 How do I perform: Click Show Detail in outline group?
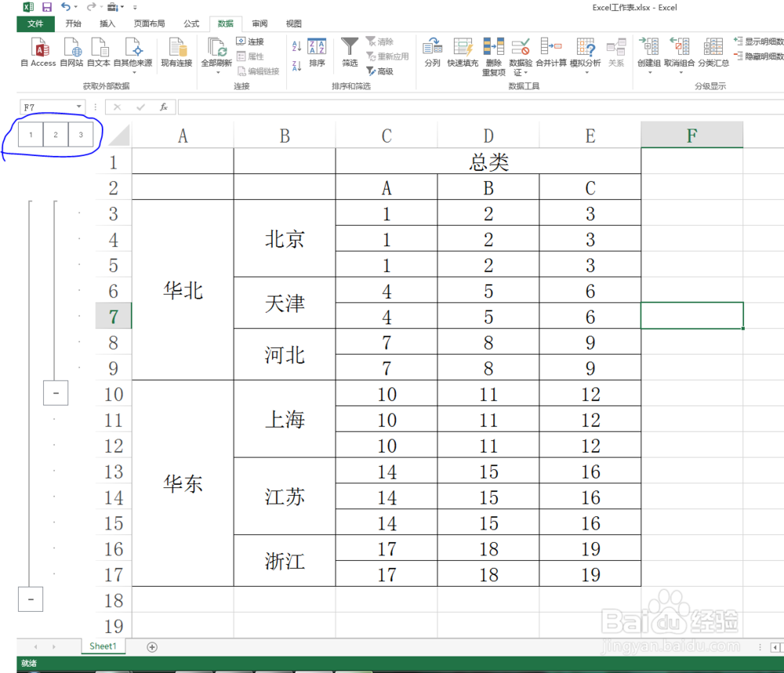pos(758,42)
